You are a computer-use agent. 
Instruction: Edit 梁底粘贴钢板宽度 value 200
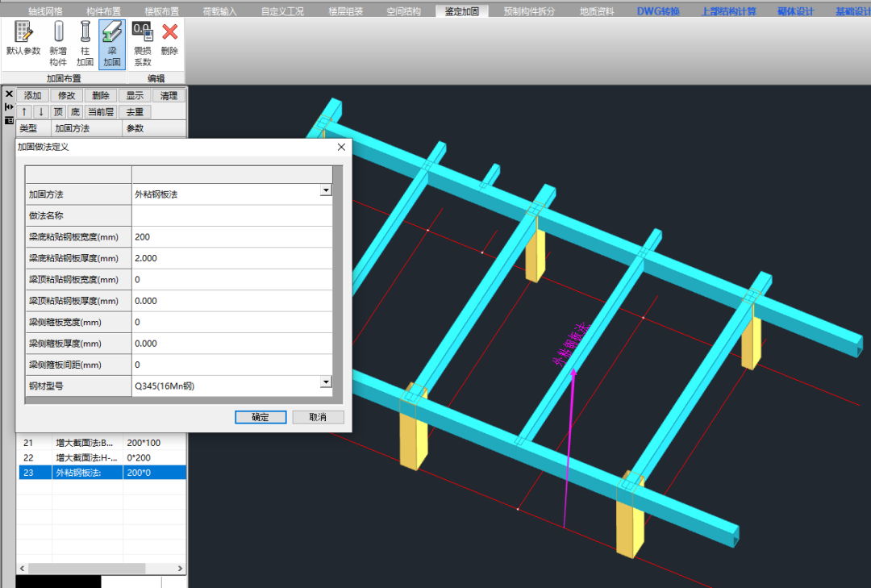[x=231, y=237]
